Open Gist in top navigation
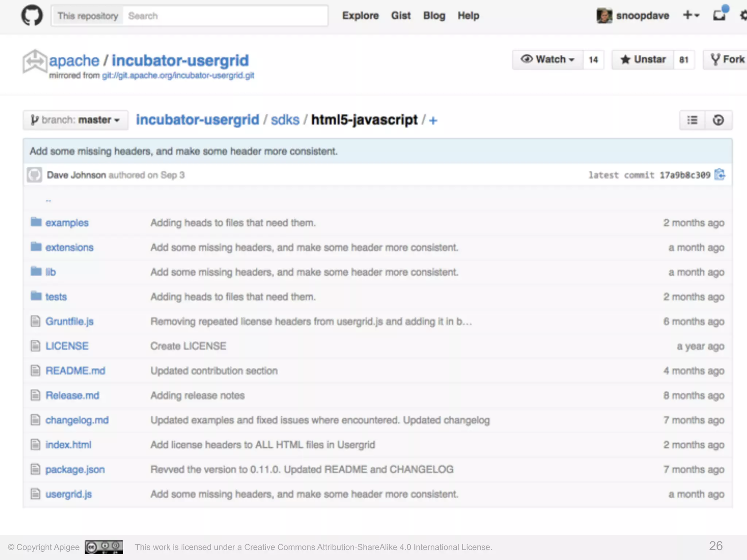Screen dimensions: 747x560 point(401,16)
